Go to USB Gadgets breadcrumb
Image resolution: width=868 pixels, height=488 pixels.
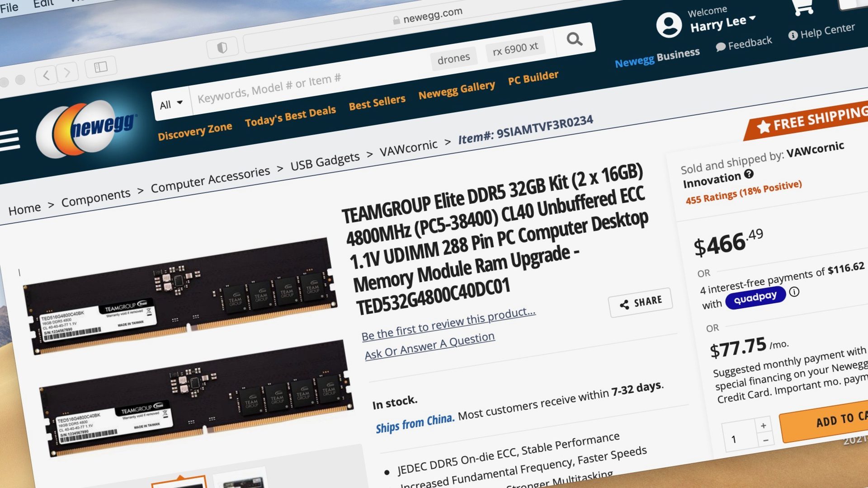point(325,161)
